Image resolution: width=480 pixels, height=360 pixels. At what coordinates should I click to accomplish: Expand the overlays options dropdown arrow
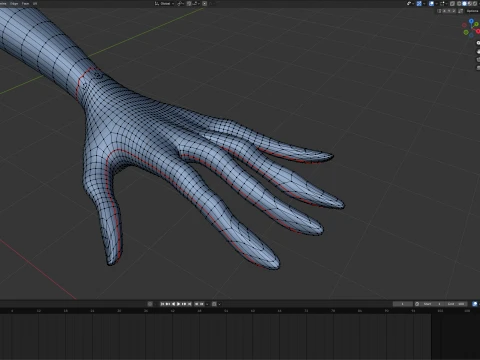click(437, 4)
